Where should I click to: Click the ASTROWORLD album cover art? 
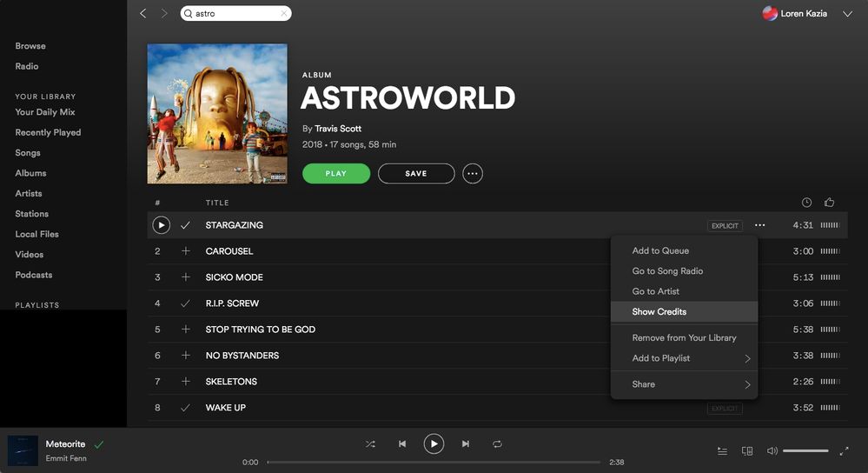(x=217, y=114)
